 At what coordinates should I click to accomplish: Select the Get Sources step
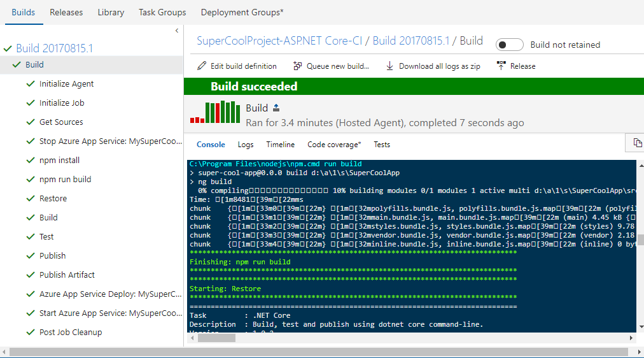click(x=61, y=122)
